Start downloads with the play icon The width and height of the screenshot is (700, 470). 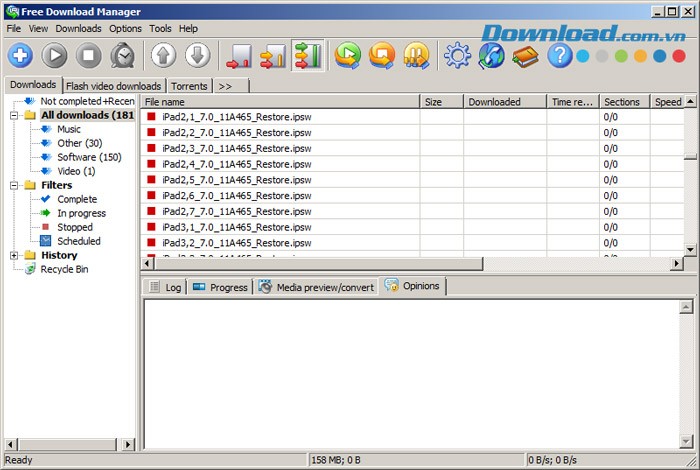click(x=54, y=56)
